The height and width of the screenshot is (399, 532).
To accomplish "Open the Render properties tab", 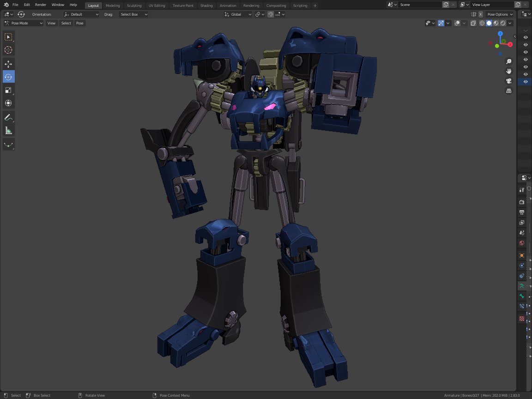I will click(522, 202).
